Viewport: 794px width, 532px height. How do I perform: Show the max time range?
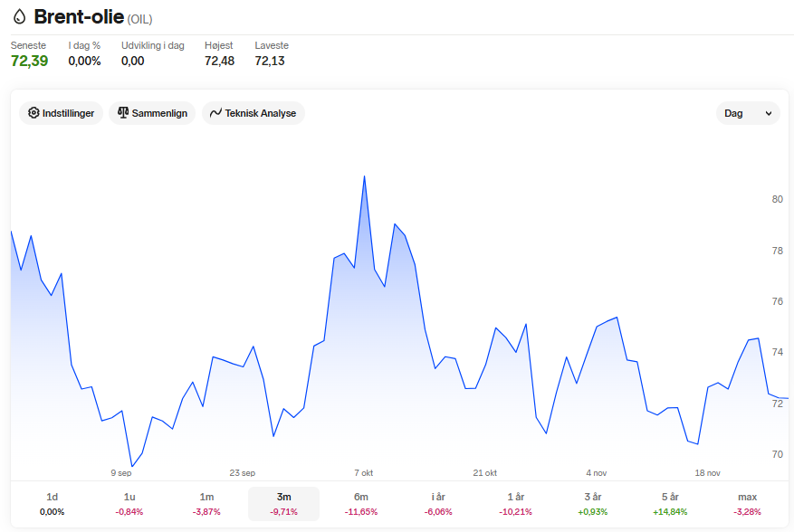click(748, 504)
